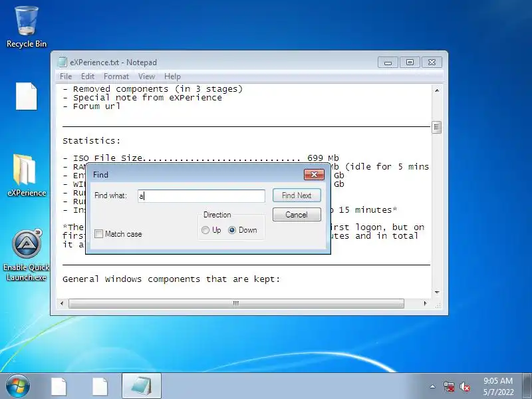The width and height of the screenshot is (532, 399).
Task: Click the muted volume tray icon
Action: pyautogui.click(x=465, y=386)
